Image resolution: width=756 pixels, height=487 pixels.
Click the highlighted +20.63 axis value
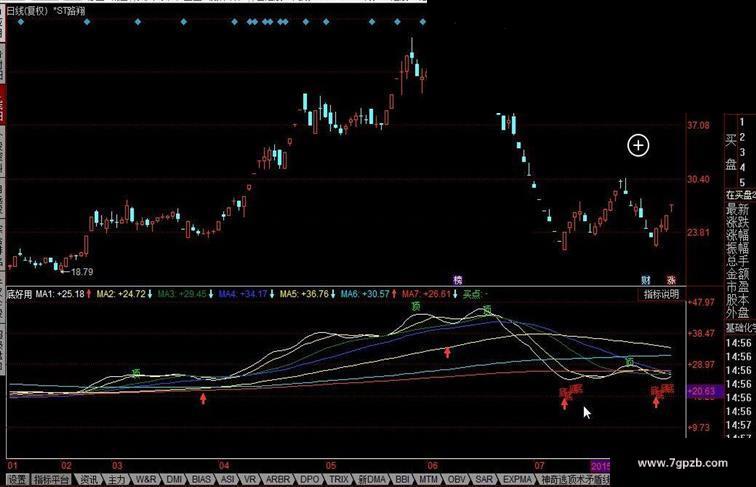click(x=704, y=391)
